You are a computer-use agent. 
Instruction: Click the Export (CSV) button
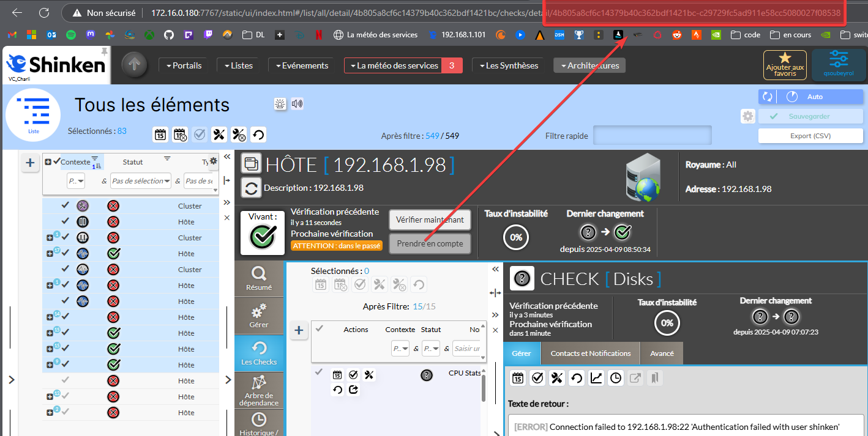(x=810, y=136)
